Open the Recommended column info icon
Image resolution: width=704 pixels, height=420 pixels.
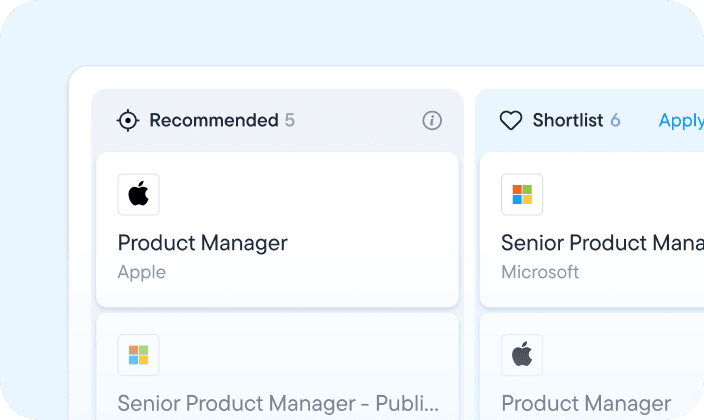(x=432, y=121)
